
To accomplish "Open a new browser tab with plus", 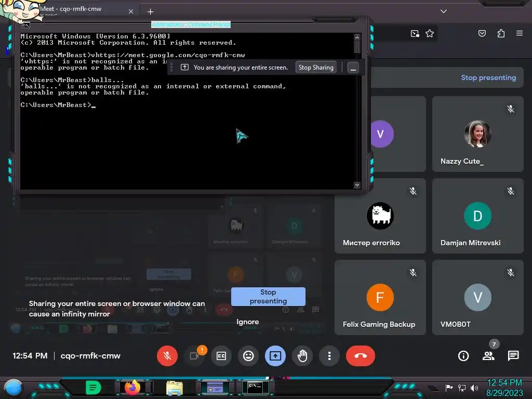I will point(150,11).
